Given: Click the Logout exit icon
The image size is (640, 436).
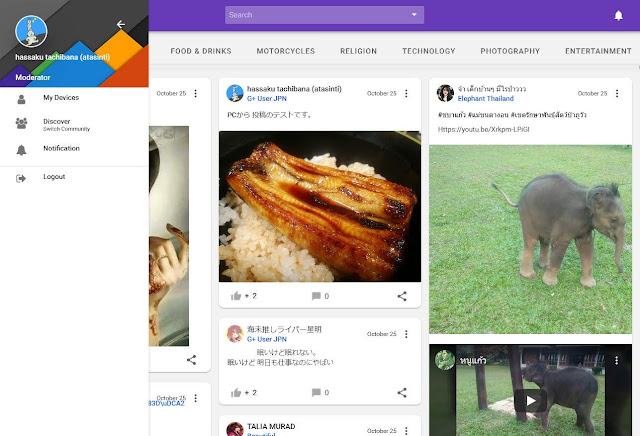Looking at the screenshot, I should [21, 178].
